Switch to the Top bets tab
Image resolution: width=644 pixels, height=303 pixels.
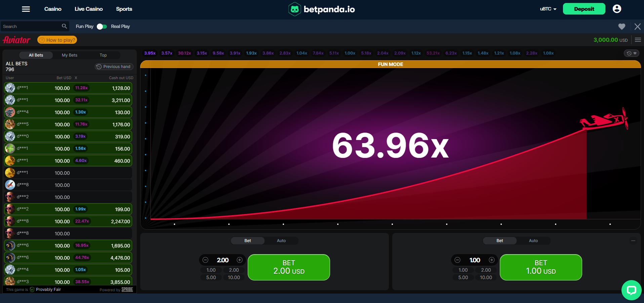pos(103,55)
